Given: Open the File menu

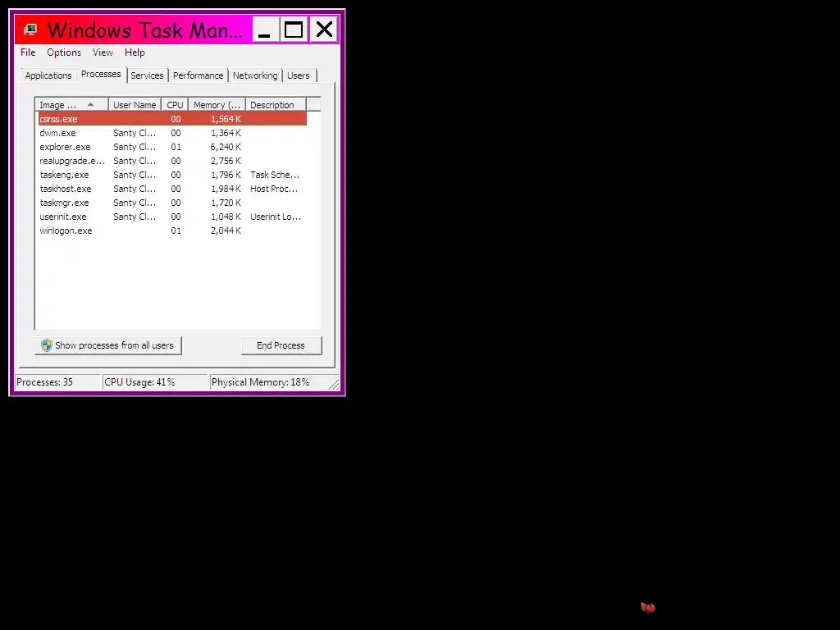Looking at the screenshot, I should click(x=28, y=52).
